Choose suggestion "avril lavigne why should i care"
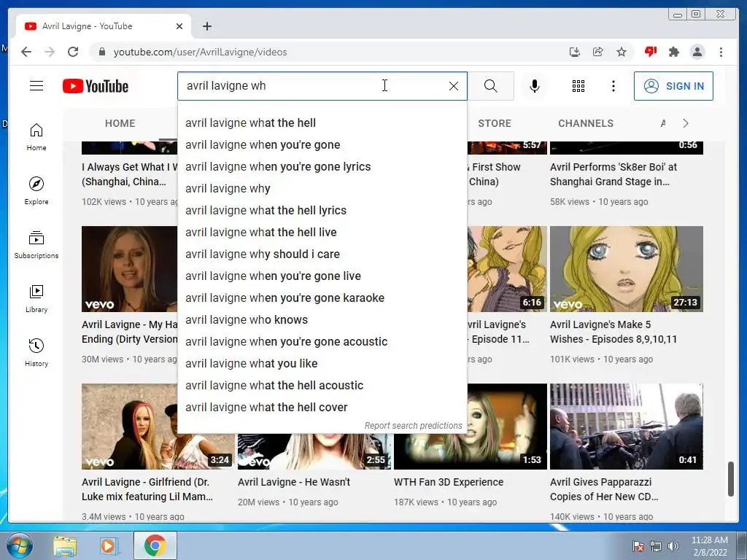Viewport: 747px width, 560px height. tap(322, 254)
